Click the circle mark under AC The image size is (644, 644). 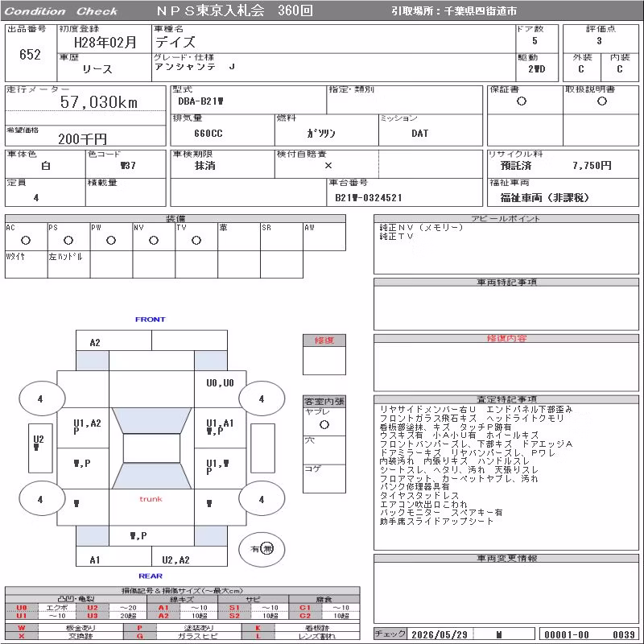click(26, 240)
